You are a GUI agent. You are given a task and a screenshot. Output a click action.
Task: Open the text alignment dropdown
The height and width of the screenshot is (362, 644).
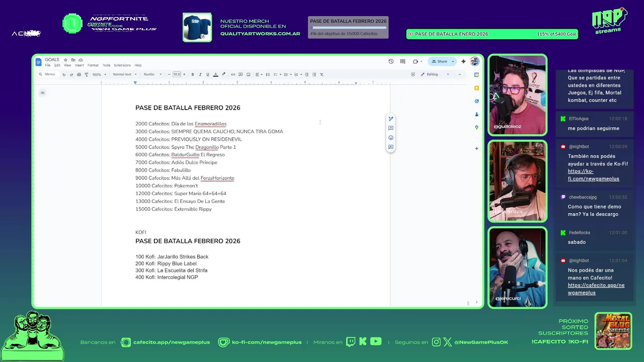point(259,74)
